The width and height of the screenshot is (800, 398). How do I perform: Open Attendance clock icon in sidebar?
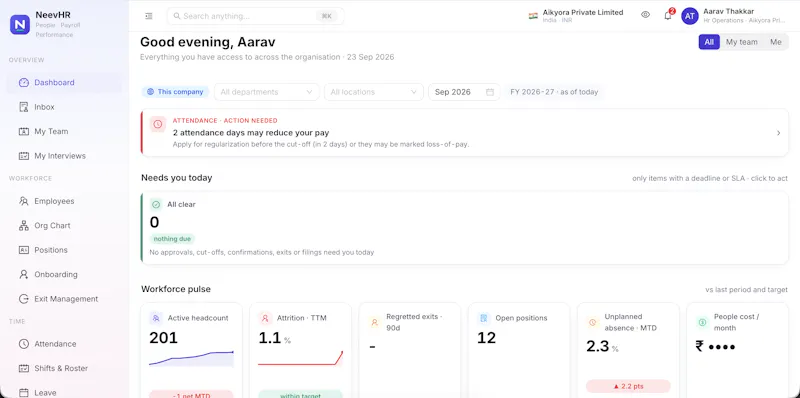[23, 344]
